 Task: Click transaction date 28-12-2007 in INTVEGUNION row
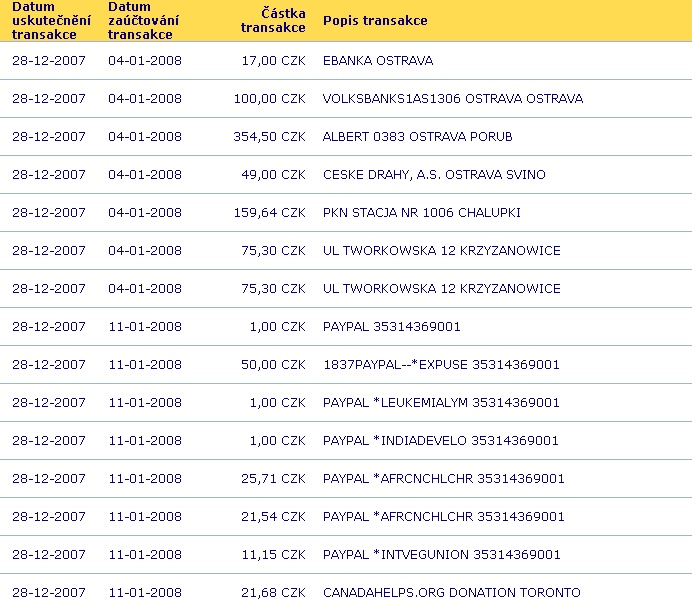click(49, 554)
